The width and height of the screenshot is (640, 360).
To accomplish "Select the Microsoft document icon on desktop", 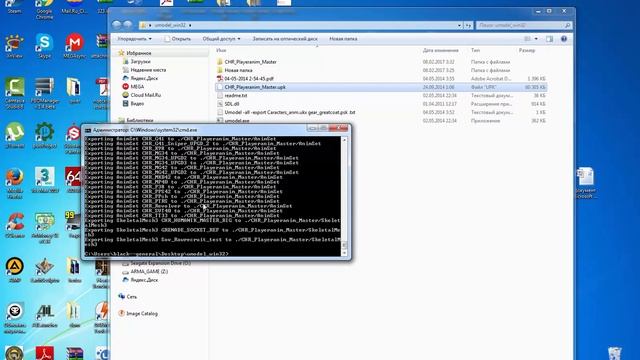I will click(x=586, y=182).
